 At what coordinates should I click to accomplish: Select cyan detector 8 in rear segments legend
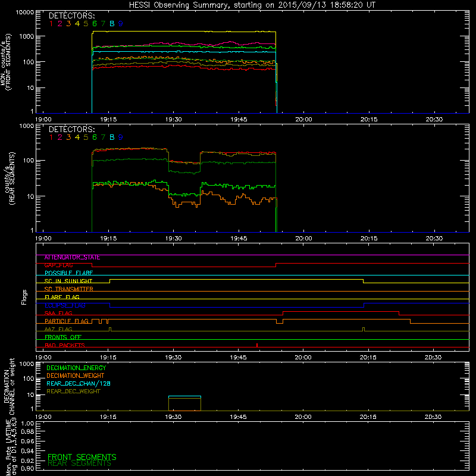tap(112, 137)
